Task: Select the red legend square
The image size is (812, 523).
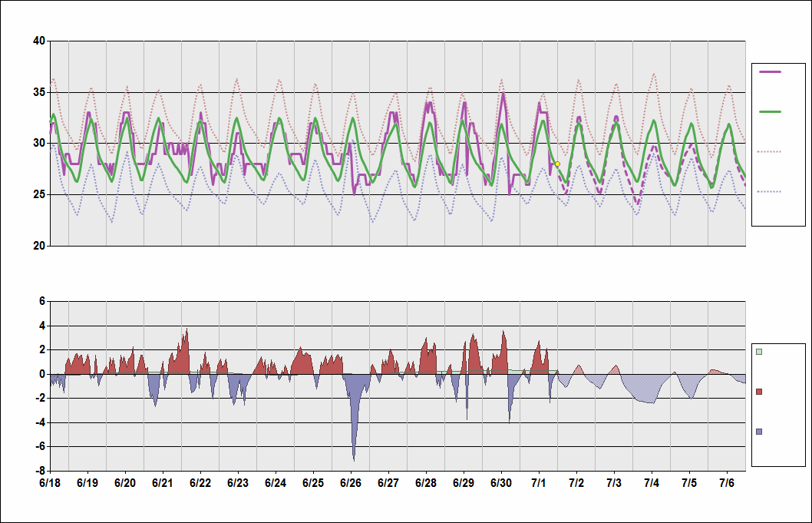Action: click(x=759, y=392)
